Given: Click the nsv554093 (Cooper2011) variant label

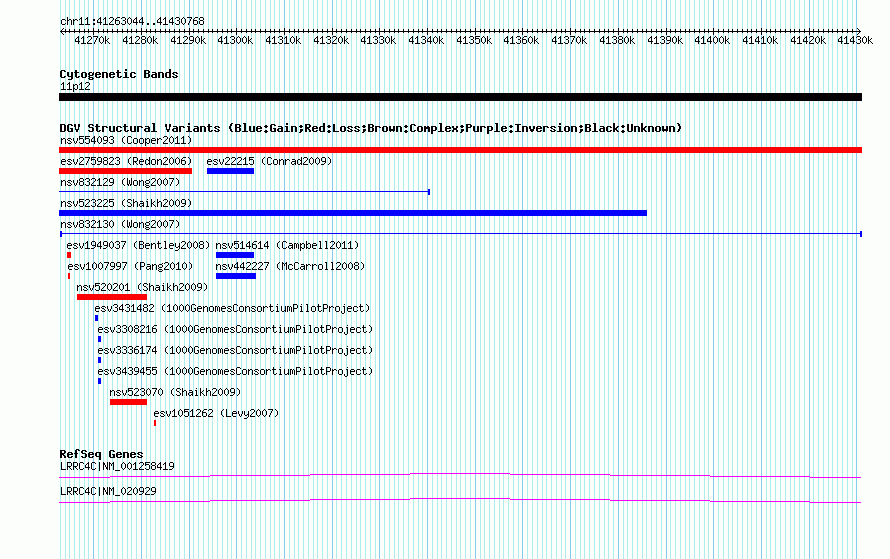Looking at the screenshot, I should (x=126, y=140).
